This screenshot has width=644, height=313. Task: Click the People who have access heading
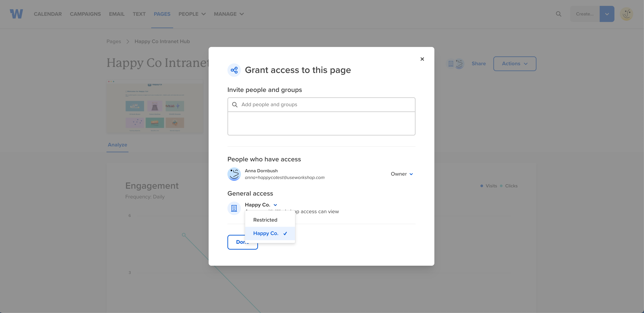[x=264, y=159]
